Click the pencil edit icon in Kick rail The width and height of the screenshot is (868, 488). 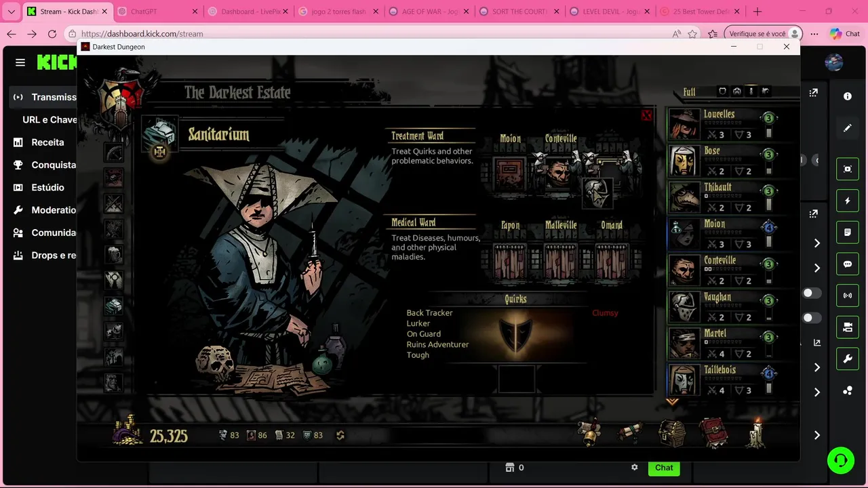tap(848, 127)
